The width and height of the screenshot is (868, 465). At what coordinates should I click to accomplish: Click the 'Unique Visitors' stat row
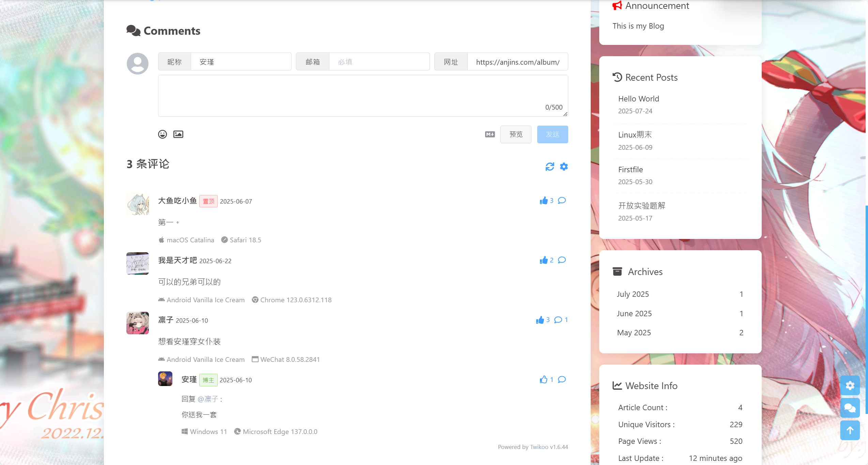click(680, 424)
